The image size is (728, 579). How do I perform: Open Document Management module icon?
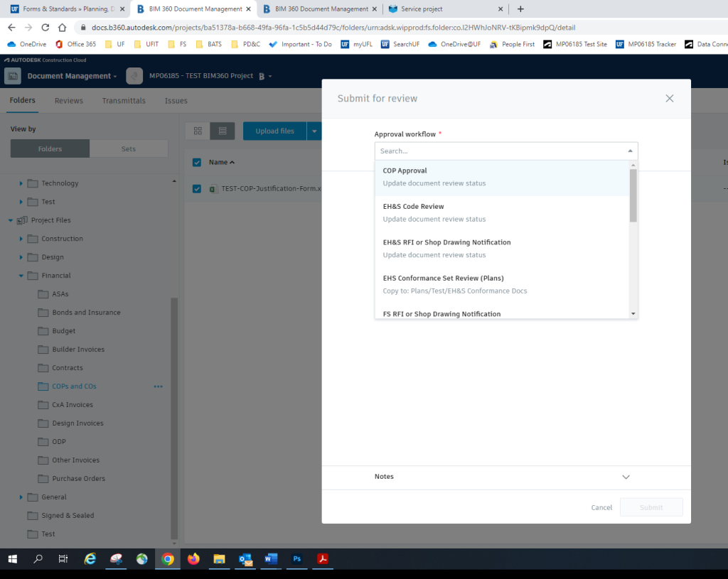click(13, 76)
